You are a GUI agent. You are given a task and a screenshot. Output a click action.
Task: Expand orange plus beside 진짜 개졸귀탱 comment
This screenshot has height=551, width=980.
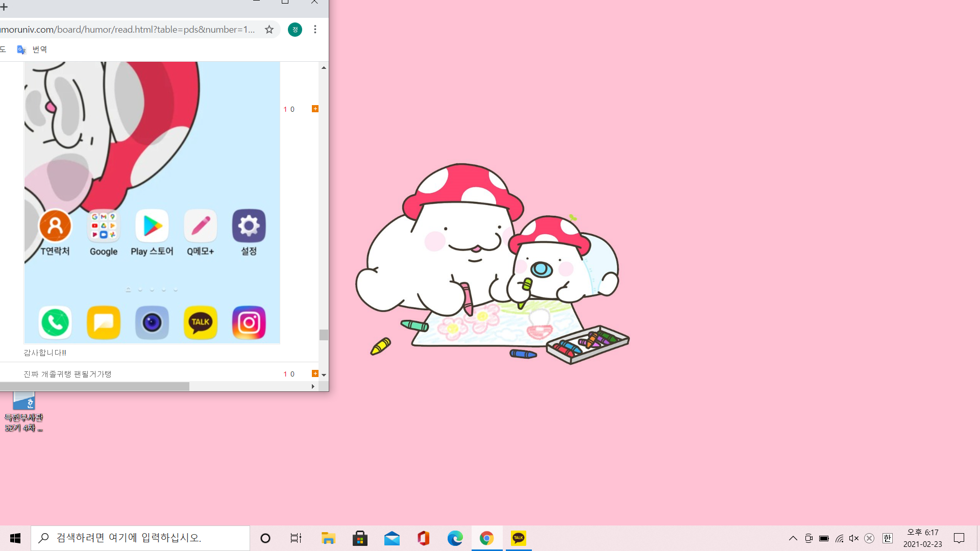tap(315, 373)
